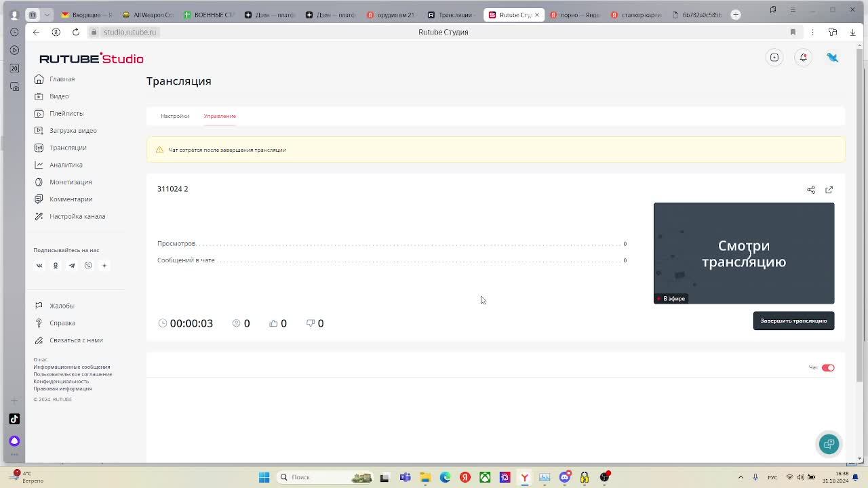Open Комментарии section
868x488 pixels.
(64, 199)
